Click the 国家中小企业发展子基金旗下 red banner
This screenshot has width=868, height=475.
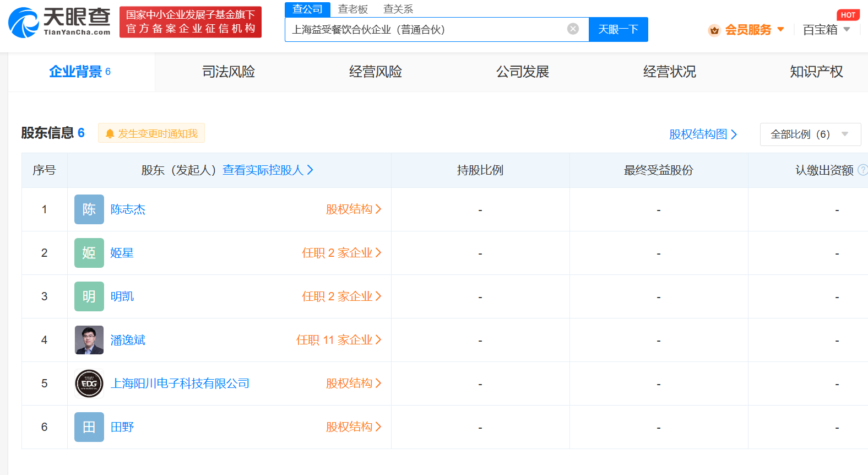(191, 22)
